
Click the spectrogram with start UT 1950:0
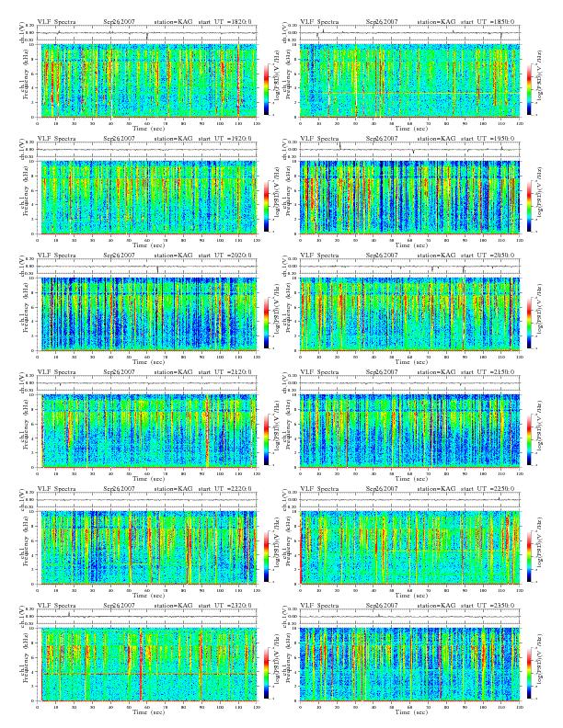click(x=410, y=198)
